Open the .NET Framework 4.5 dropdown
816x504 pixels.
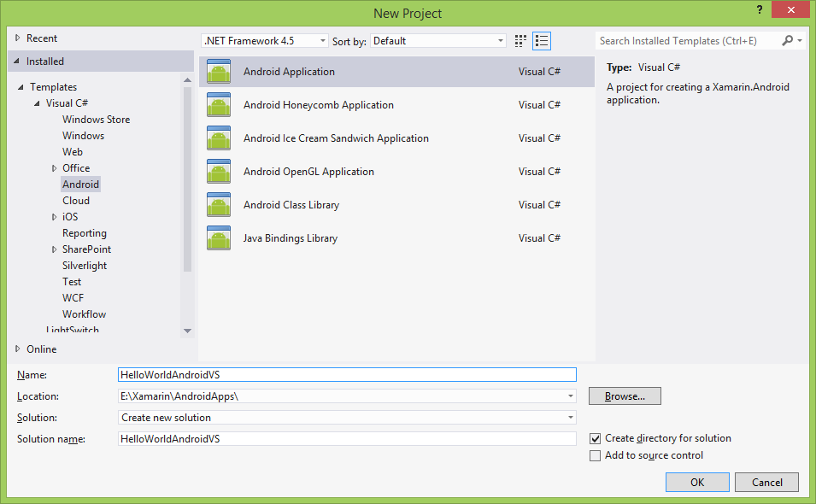264,40
